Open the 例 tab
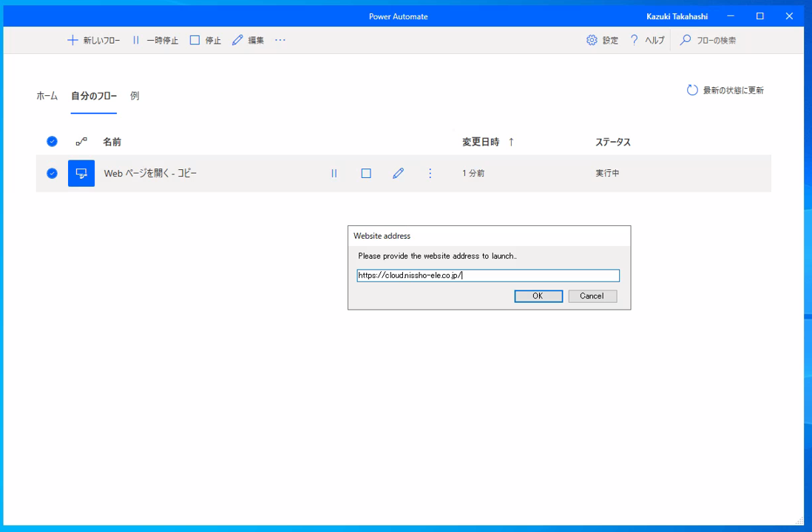 tap(134, 95)
